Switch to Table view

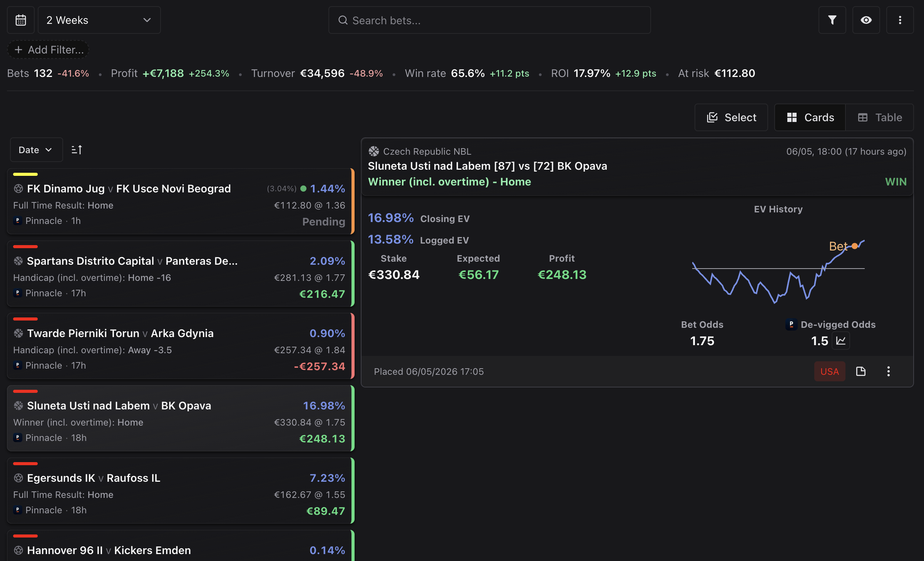pos(880,117)
